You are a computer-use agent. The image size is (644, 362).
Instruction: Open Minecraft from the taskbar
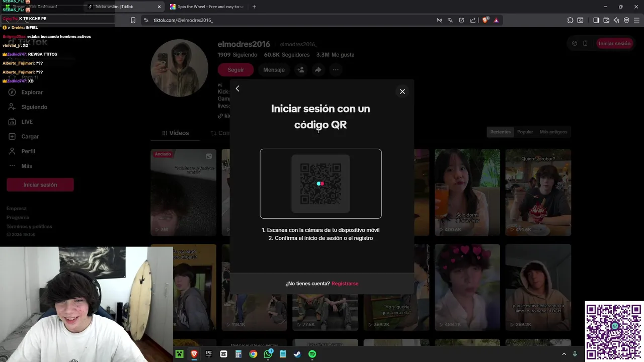click(179, 354)
